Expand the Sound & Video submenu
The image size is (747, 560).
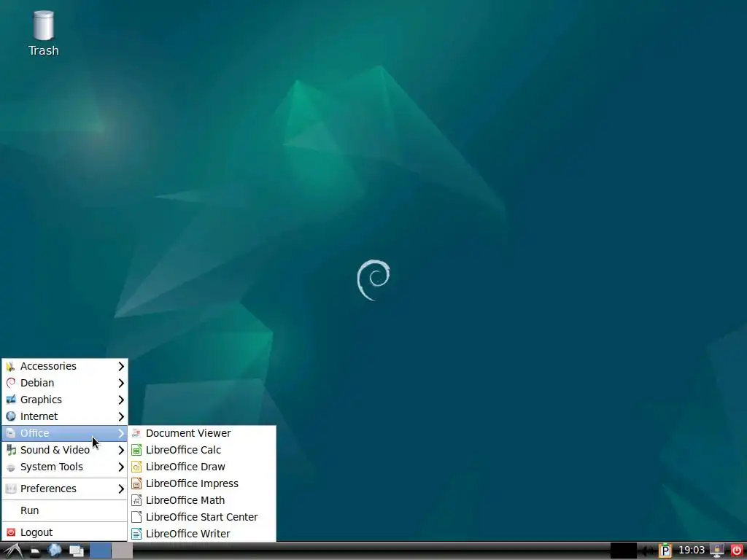[65, 450]
